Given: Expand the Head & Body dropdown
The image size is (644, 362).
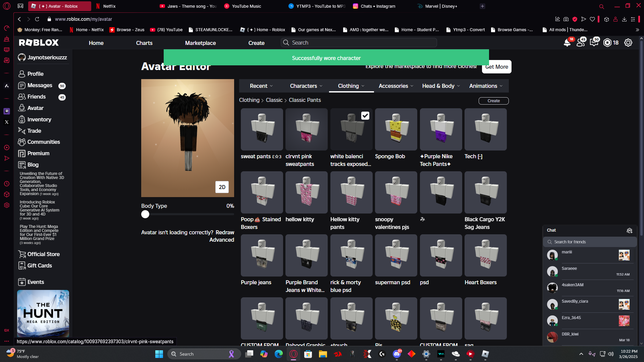Looking at the screenshot, I should (441, 86).
